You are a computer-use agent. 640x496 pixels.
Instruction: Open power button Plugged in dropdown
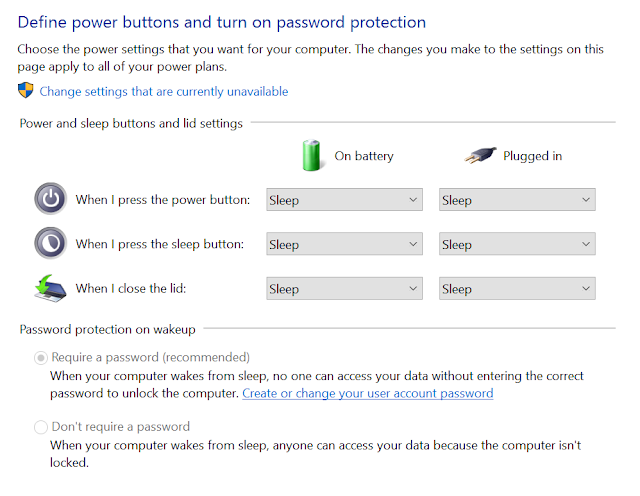(x=517, y=200)
